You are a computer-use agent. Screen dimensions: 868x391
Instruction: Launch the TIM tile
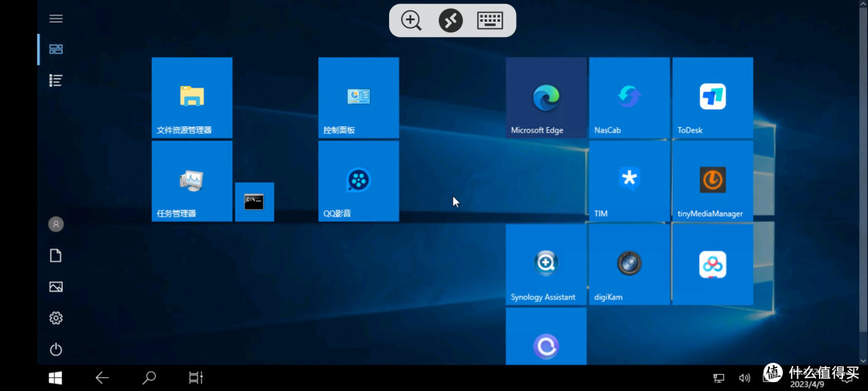[629, 181]
